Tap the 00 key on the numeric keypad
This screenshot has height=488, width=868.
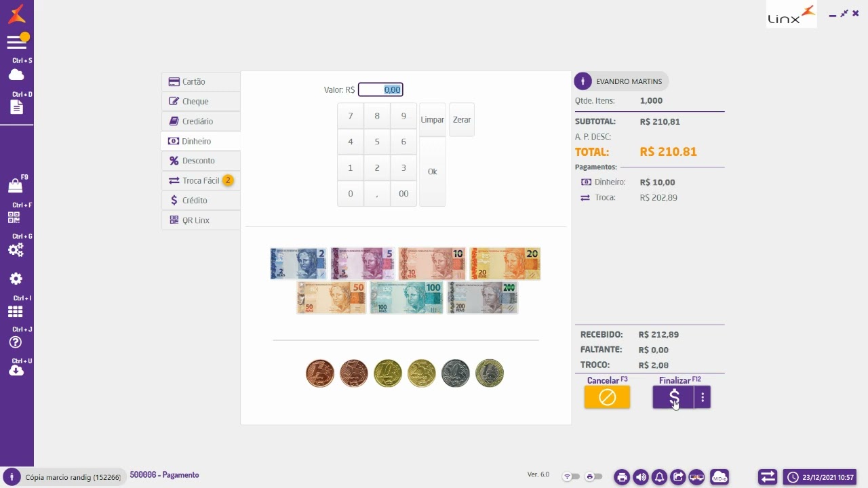pos(403,194)
